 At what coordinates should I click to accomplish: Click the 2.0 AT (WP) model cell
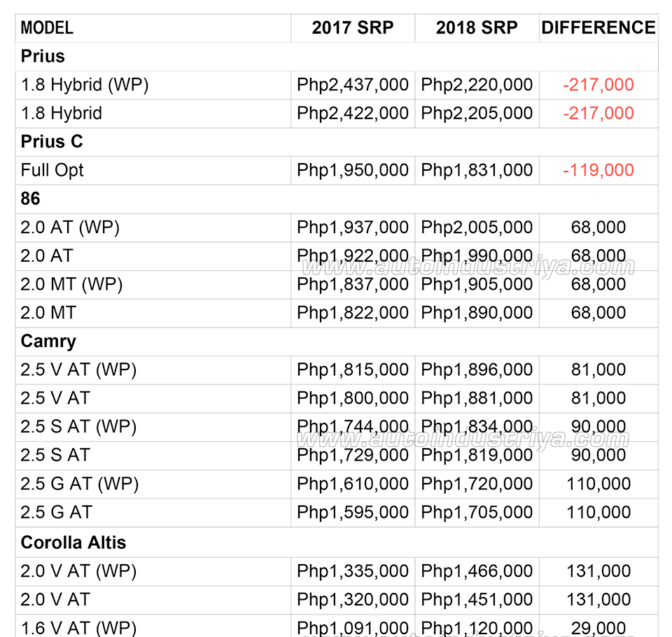(x=70, y=227)
